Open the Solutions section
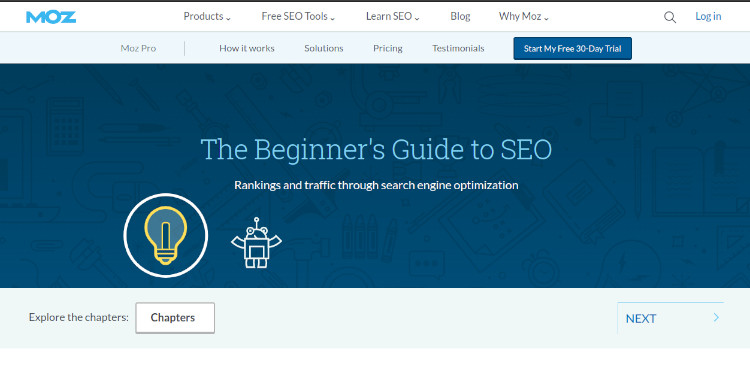750x379 pixels. pyautogui.click(x=324, y=48)
